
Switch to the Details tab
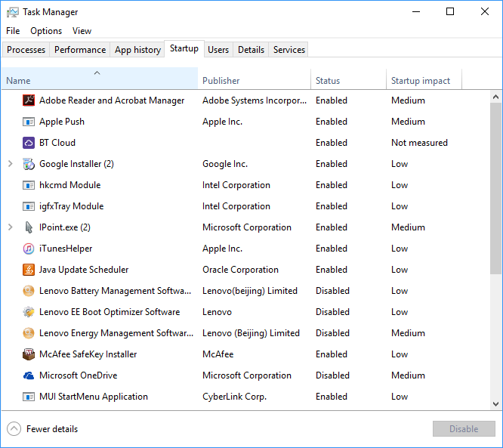[251, 50]
